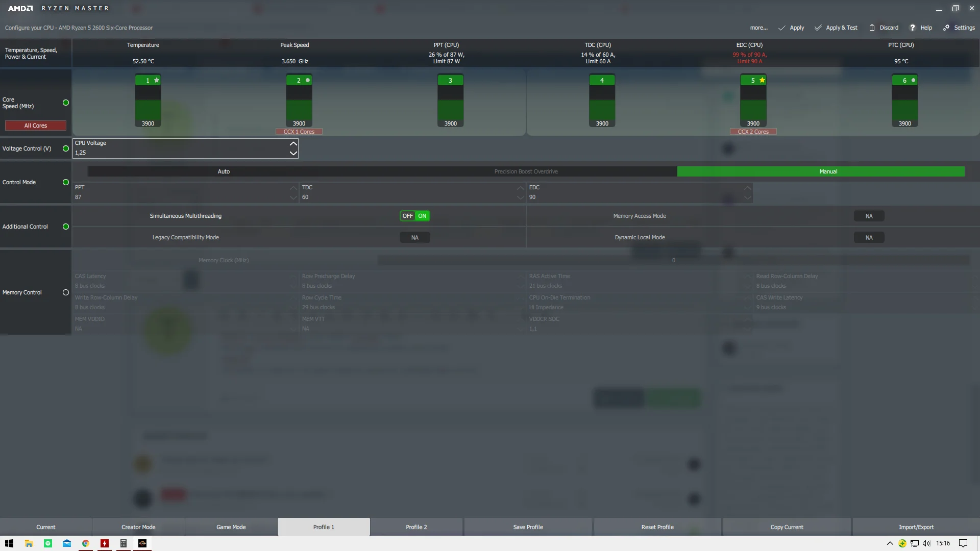Click the Discard trash icon

pyautogui.click(x=872, y=28)
